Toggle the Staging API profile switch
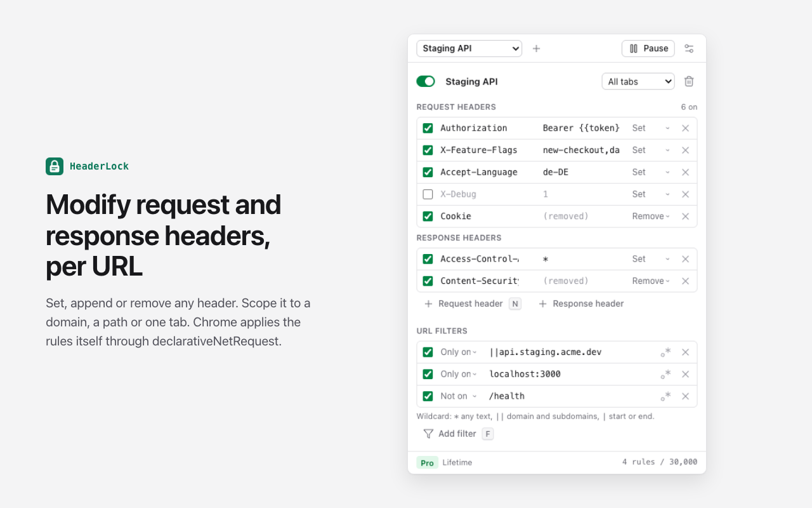Image resolution: width=812 pixels, height=508 pixels. tap(426, 81)
